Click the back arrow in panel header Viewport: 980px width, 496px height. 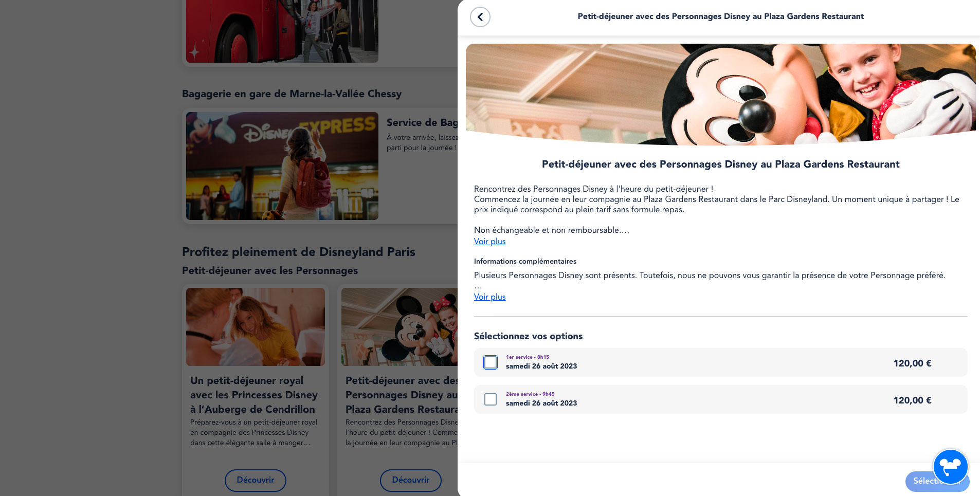click(x=480, y=17)
